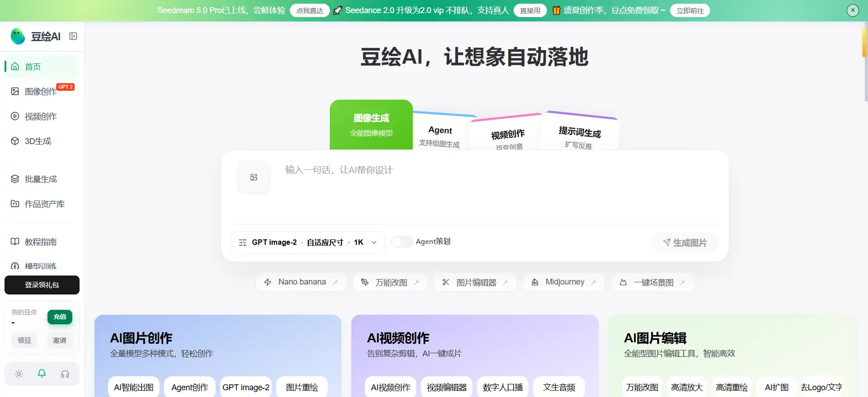Click 高清放大 under AI图片编辑

coord(687,387)
